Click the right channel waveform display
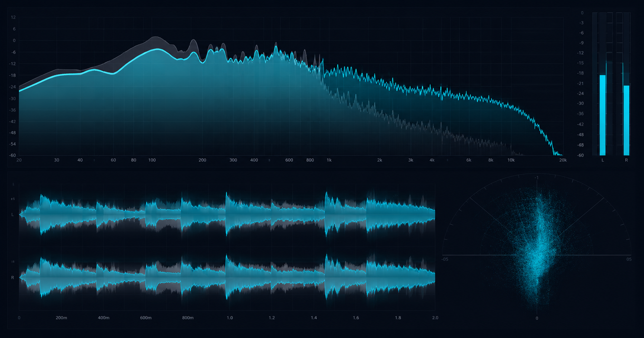The height and width of the screenshot is (338, 644). (227, 277)
